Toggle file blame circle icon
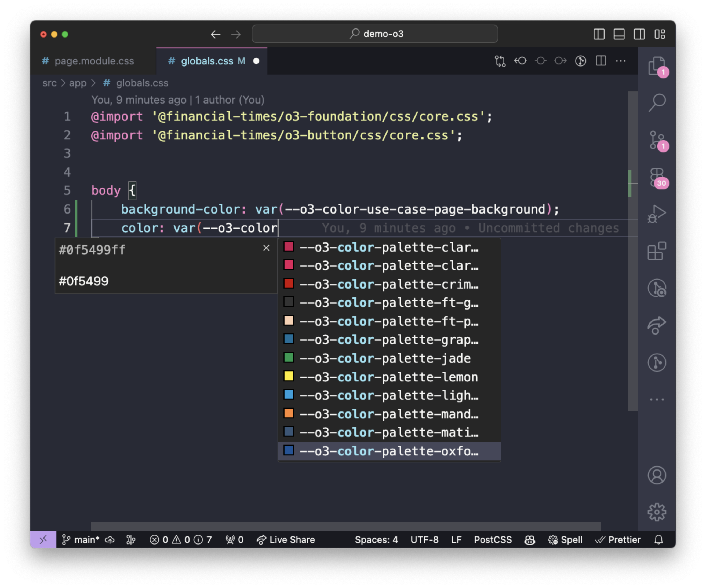The height and width of the screenshot is (588, 706). click(581, 61)
